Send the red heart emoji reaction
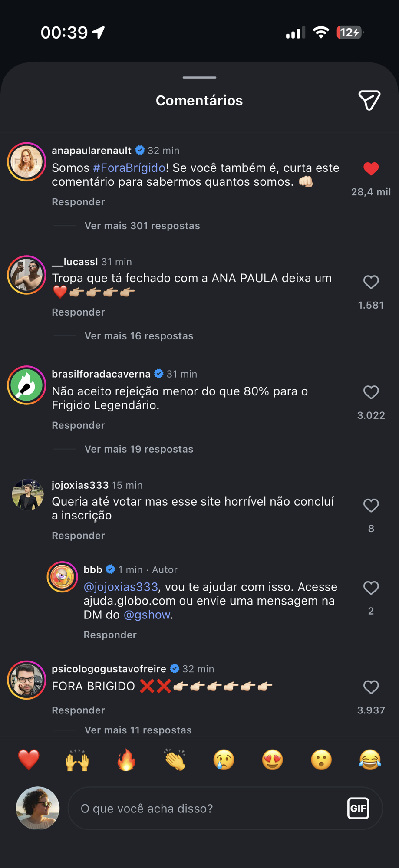 29,760
